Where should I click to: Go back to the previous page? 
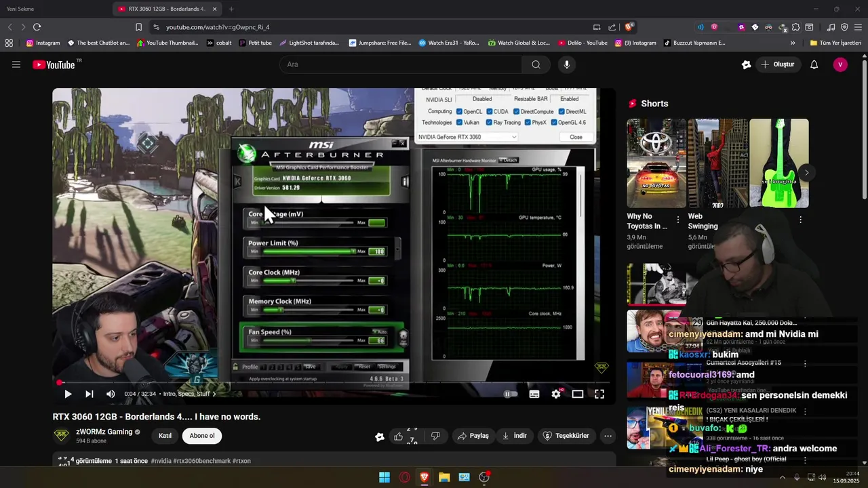[x=9, y=27]
